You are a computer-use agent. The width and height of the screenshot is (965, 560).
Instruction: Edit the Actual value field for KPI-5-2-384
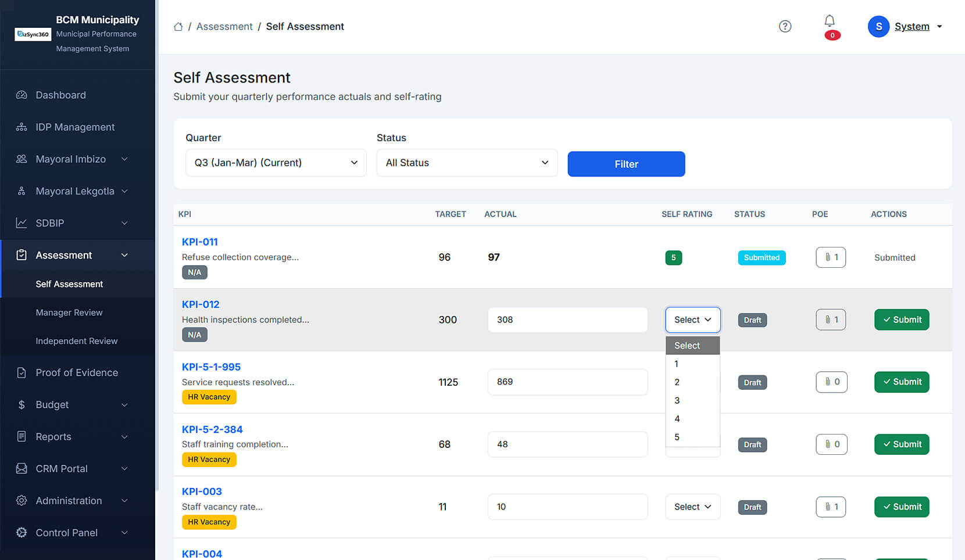point(567,444)
